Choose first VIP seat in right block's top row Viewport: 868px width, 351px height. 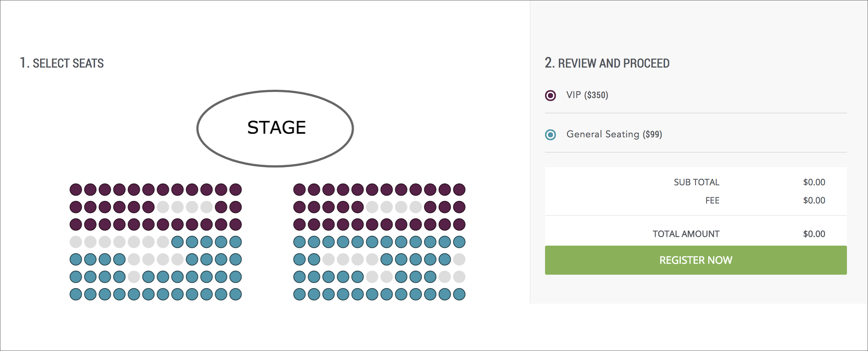[x=299, y=190]
